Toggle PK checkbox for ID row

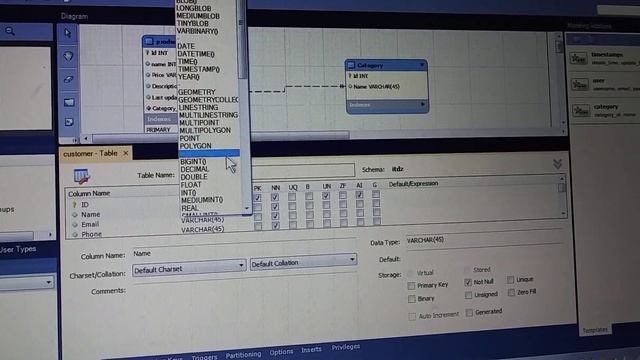[258, 198]
